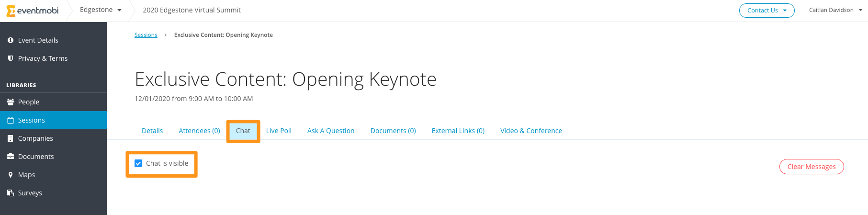Open the Attendees (0) tab
This screenshot has width=868, height=215.
(199, 131)
